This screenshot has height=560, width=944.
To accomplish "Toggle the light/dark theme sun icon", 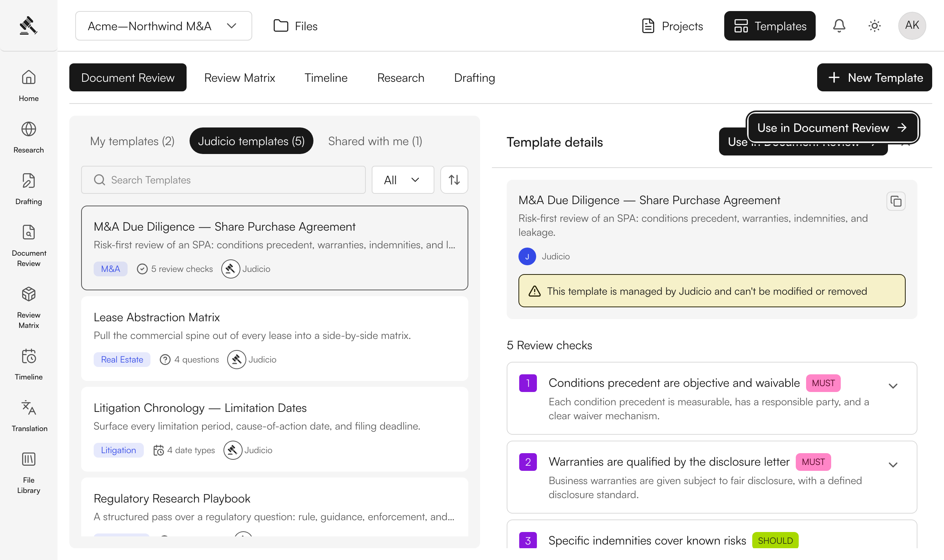I will 874,26.
